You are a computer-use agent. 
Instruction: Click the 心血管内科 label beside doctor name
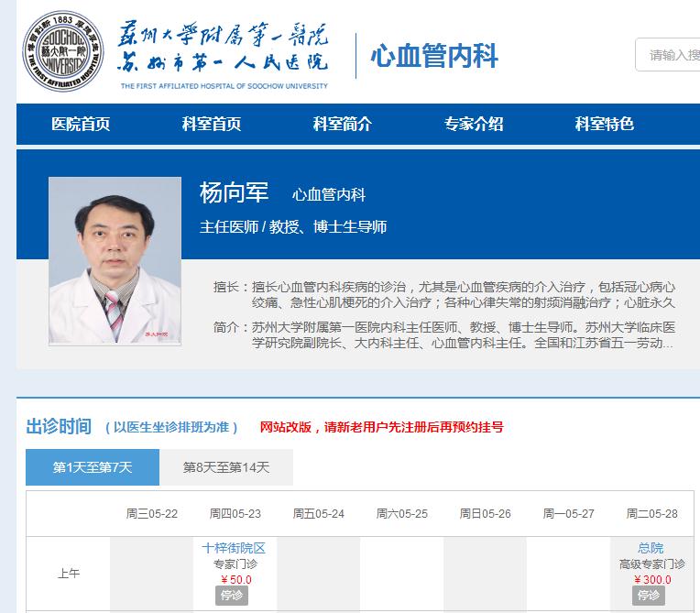(329, 195)
